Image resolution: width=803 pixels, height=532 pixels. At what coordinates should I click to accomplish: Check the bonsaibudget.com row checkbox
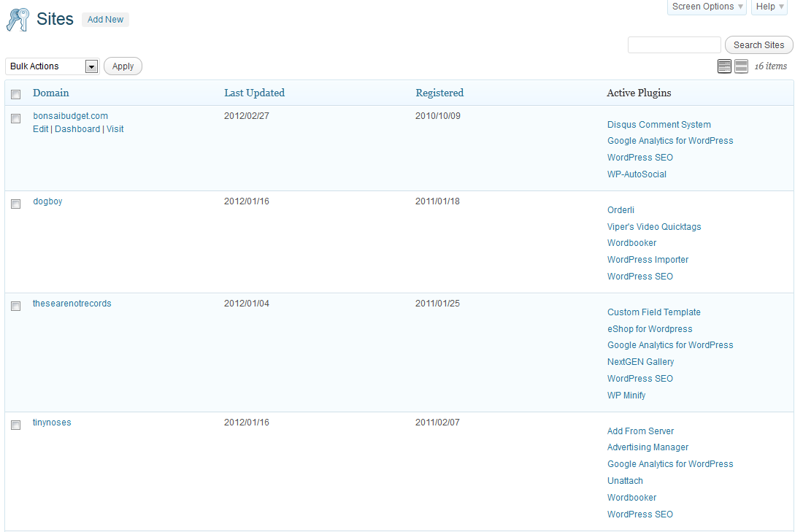coord(16,118)
